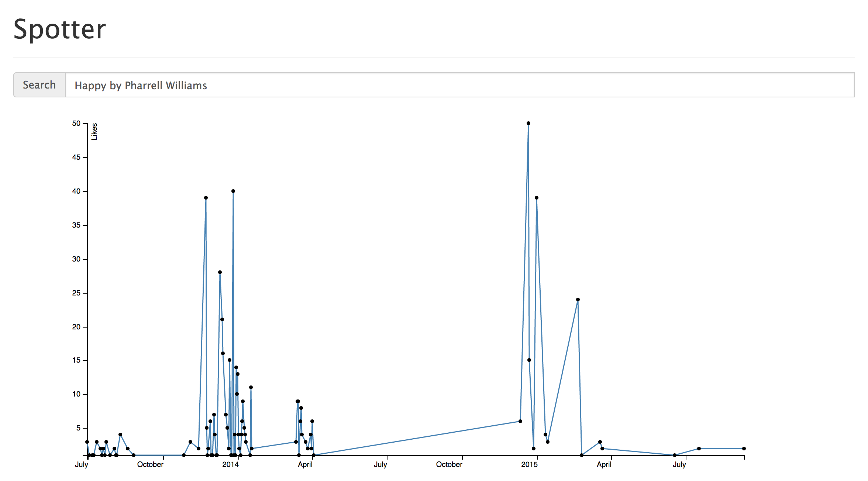Click the Search button
868x481 pixels.
point(39,85)
